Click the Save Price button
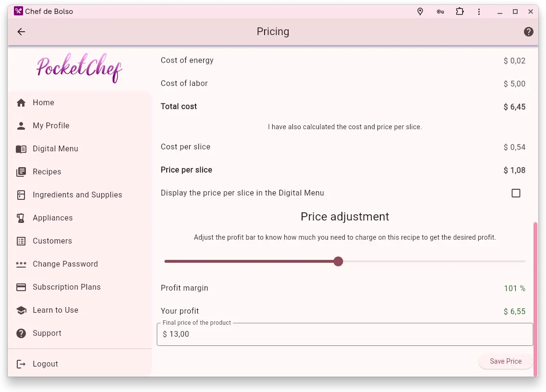The height and width of the screenshot is (392, 546). (505, 361)
